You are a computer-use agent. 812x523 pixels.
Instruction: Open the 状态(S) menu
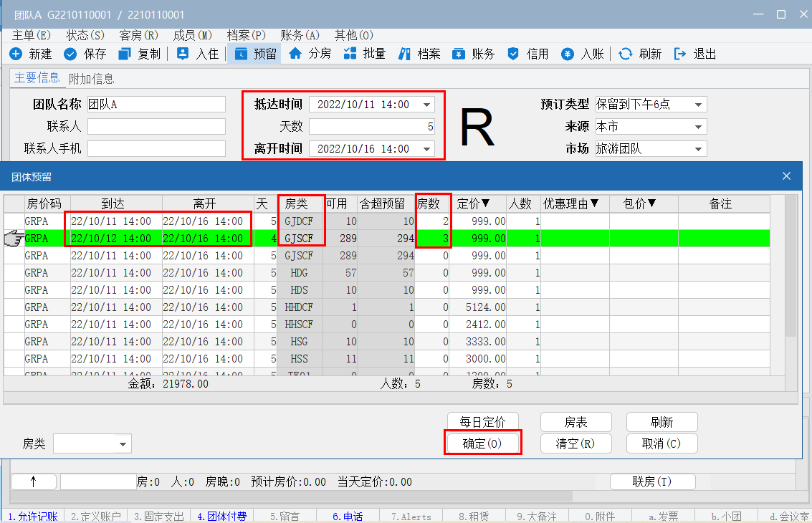coord(85,35)
